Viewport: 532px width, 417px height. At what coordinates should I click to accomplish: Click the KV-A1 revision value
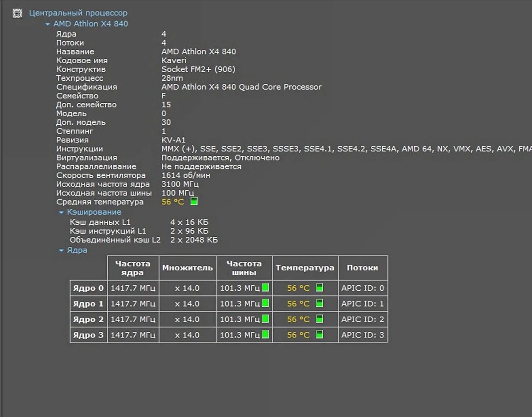pyautogui.click(x=173, y=140)
